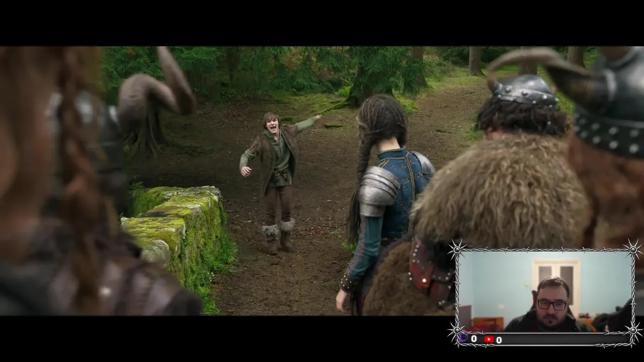Click the YouTube logo in the viewer counter bar

click(489, 340)
